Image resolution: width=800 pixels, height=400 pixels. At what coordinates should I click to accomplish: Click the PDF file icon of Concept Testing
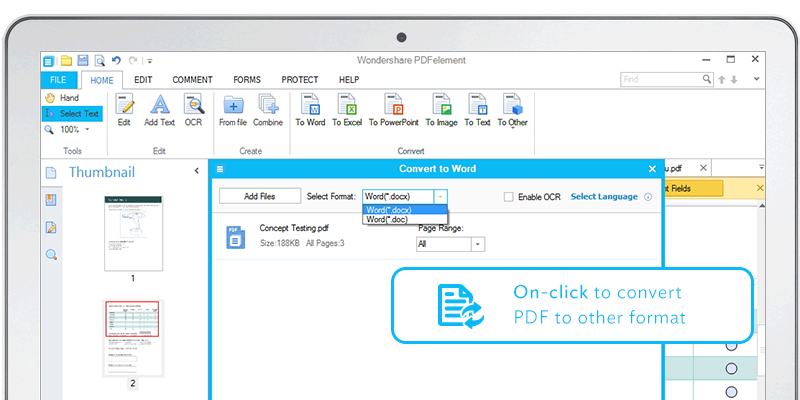tap(235, 238)
